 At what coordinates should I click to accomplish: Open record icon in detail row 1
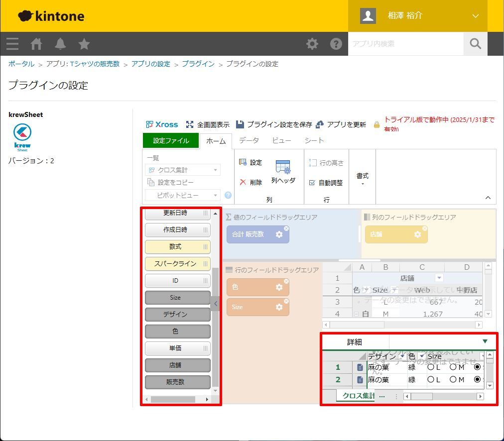coord(360,367)
